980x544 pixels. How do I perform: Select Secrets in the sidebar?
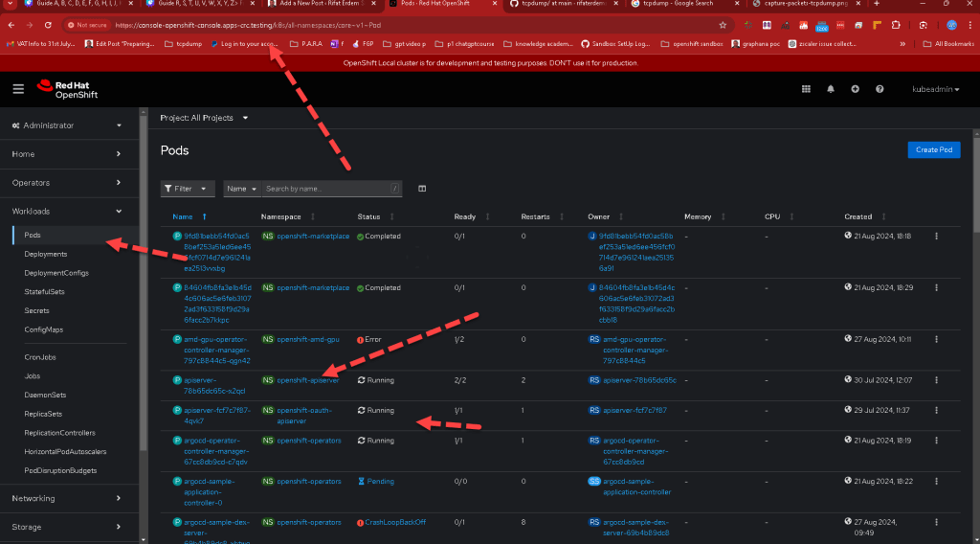coord(37,310)
